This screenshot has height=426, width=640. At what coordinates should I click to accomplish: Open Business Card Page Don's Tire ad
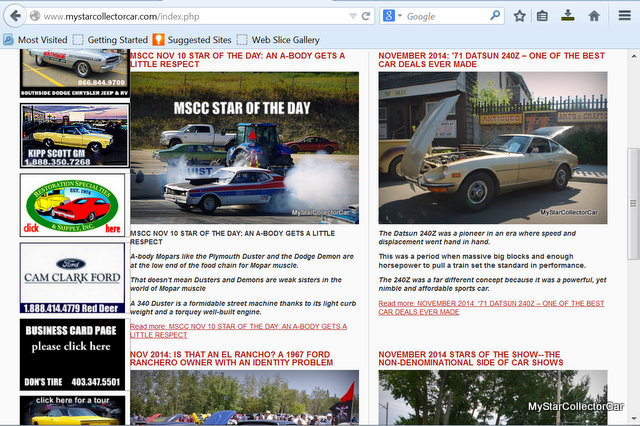(73, 355)
